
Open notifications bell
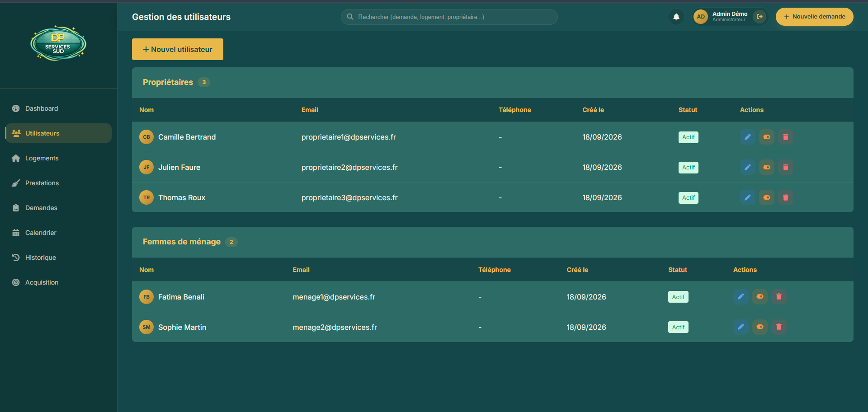tap(676, 17)
